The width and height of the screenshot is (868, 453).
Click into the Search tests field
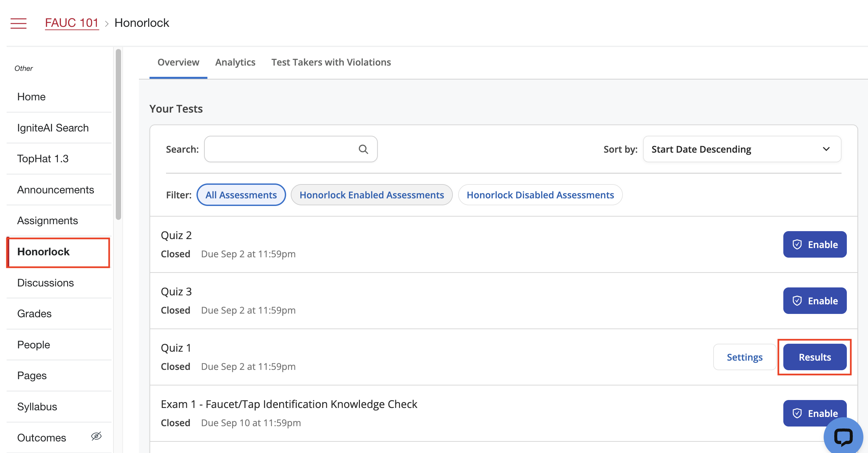click(290, 149)
